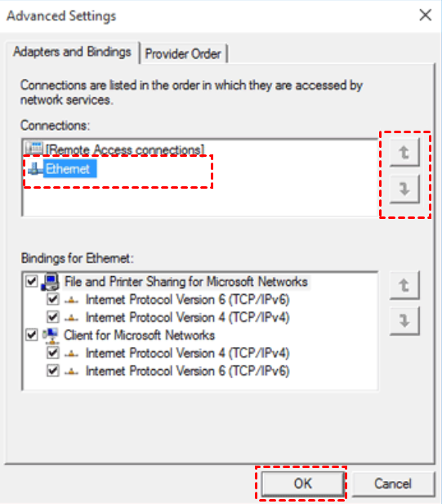Select the Adapters and Bindings tab
442x504 pixels.
(73, 52)
